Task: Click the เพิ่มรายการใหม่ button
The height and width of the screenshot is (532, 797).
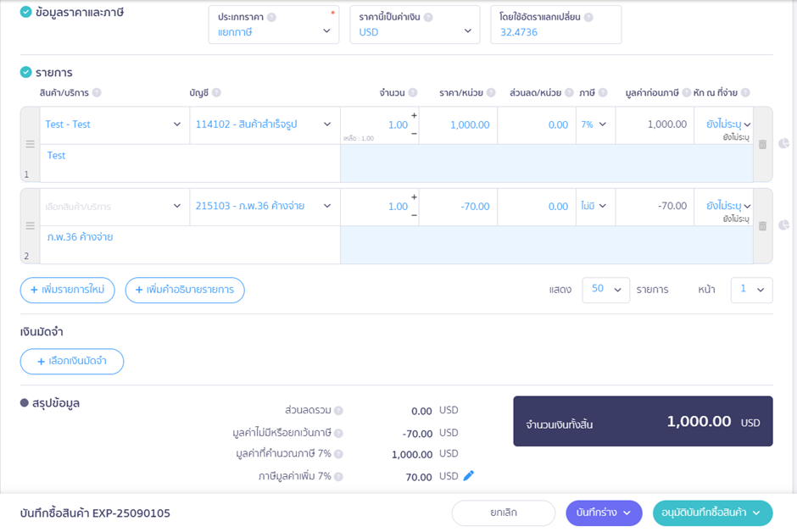Action: pyautogui.click(x=68, y=290)
